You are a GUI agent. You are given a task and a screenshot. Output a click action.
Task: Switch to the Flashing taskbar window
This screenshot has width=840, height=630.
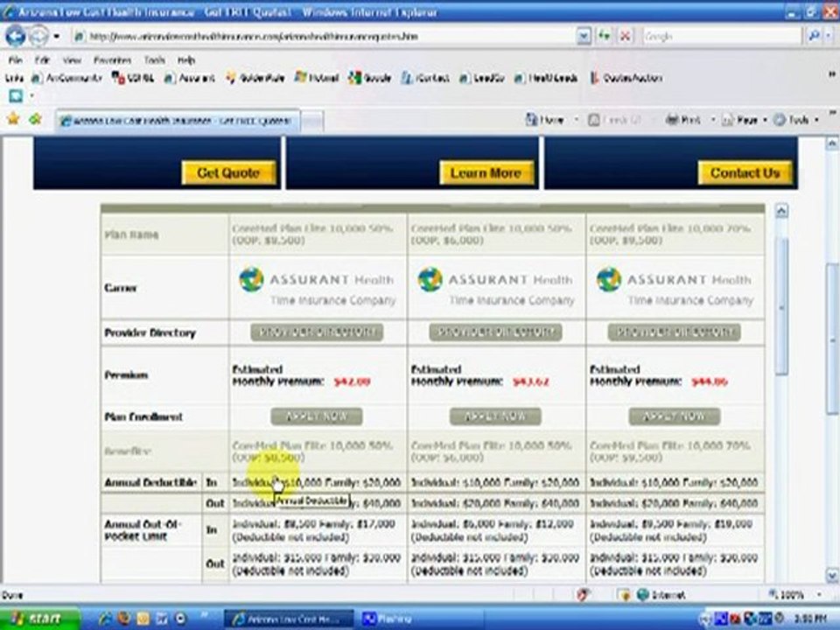click(421, 619)
